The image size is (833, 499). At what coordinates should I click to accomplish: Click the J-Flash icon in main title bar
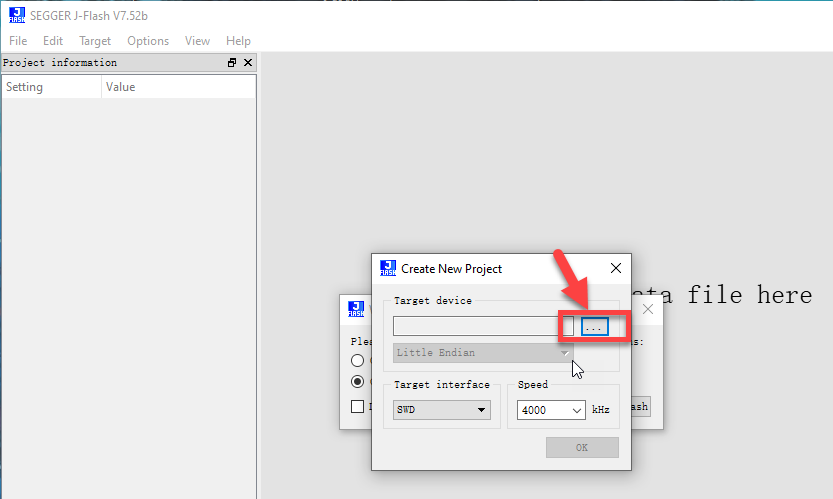pos(16,15)
